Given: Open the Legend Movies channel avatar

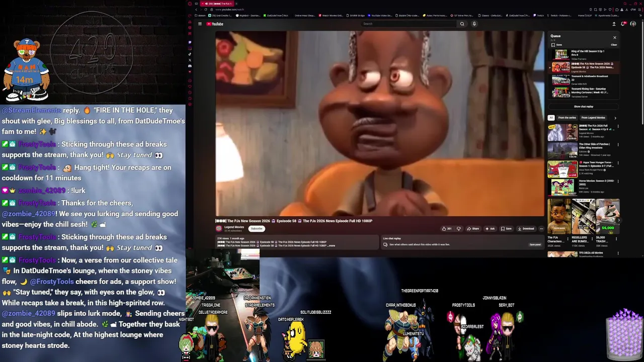Looking at the screenshot, I should pos(219,228).
